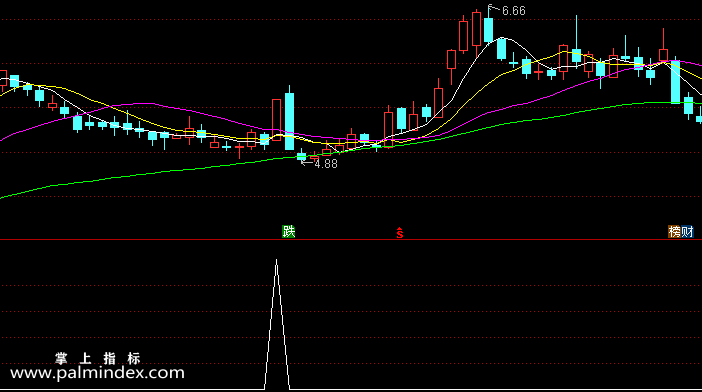702x392 pixels.
Task: Select the tall cyan candlestick above the 跌 marker
Action: tap(290, 118)
